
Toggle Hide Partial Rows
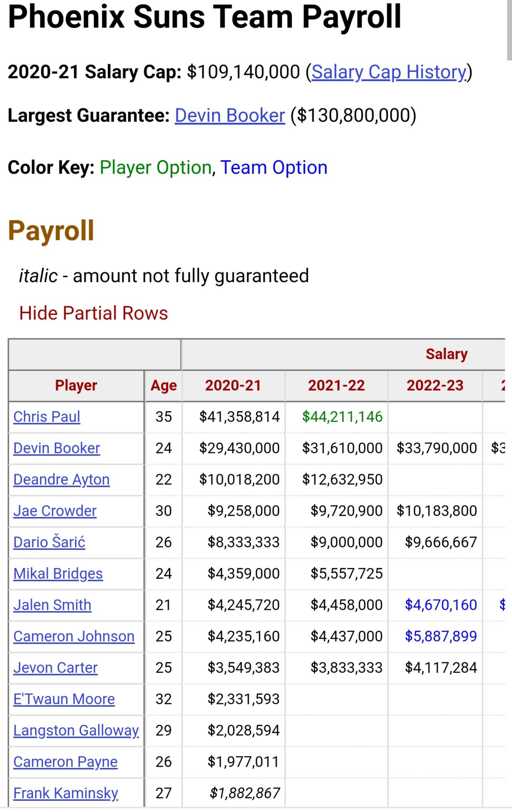pyautogui.click(x=93, y=313)
